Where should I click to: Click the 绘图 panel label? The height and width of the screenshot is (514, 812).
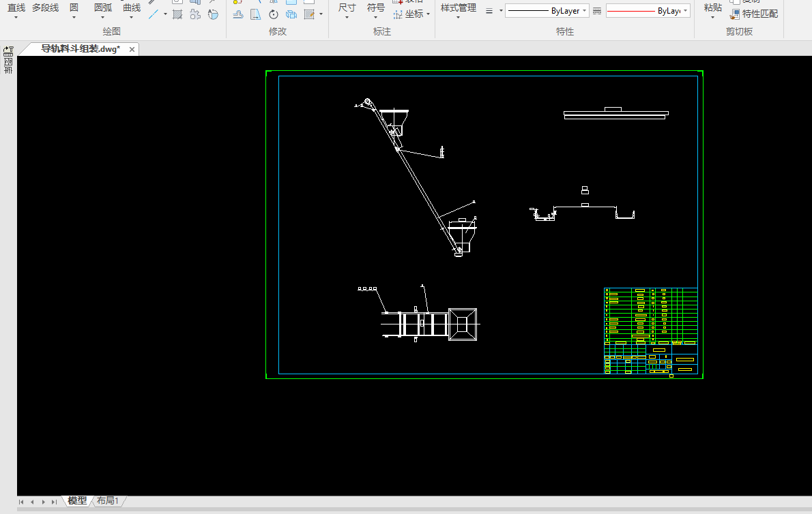click(111, 31)
